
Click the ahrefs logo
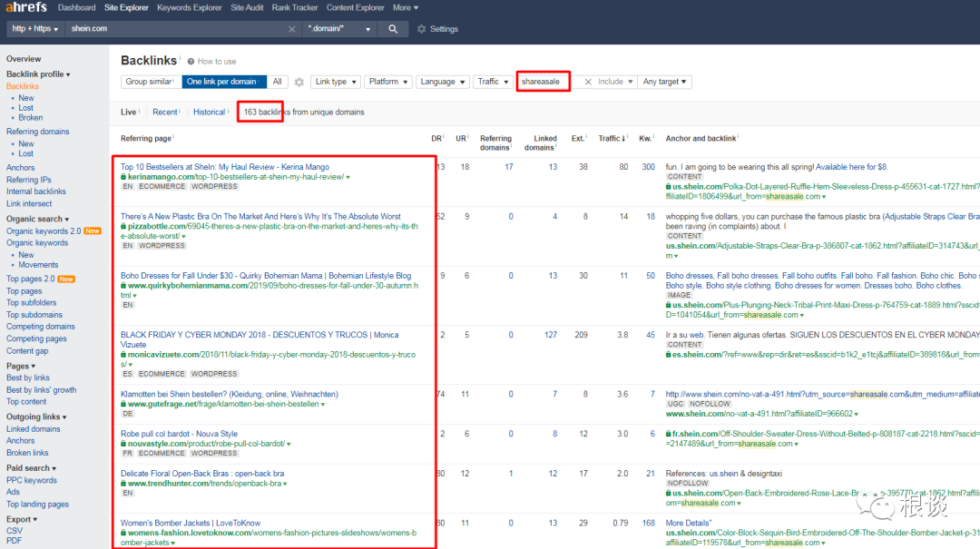[x=25, y=8]
